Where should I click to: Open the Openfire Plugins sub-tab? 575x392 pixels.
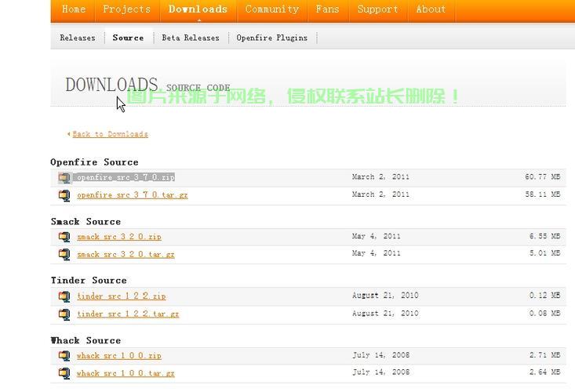point(271,38)
